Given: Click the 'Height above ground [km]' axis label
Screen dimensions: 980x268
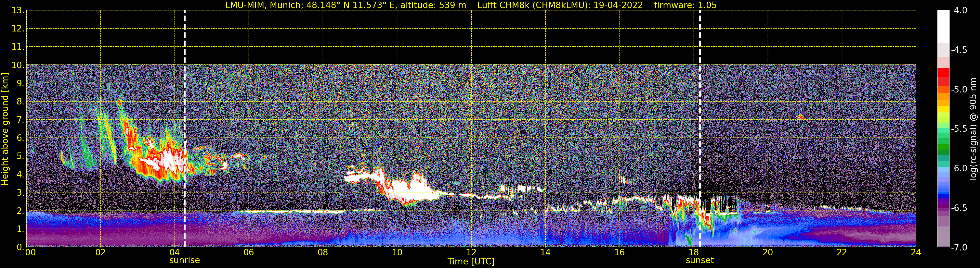Looking at the screenshot, I should click(x=5, y=129).
